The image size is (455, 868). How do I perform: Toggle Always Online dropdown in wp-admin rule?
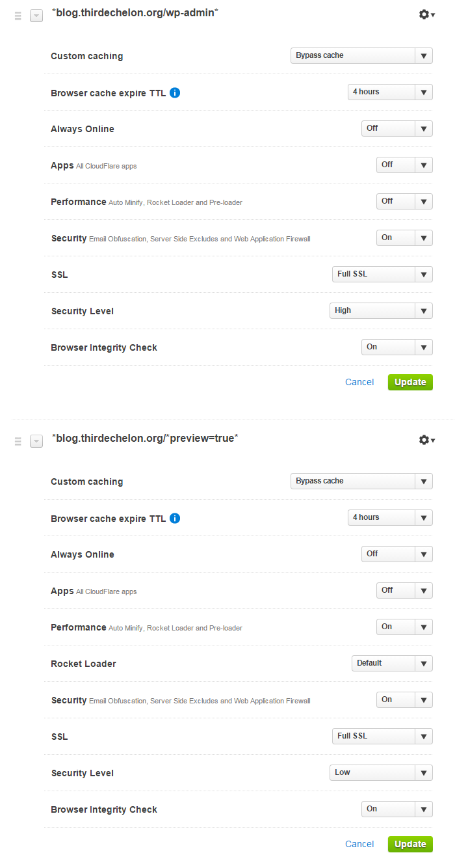point(397,128)
